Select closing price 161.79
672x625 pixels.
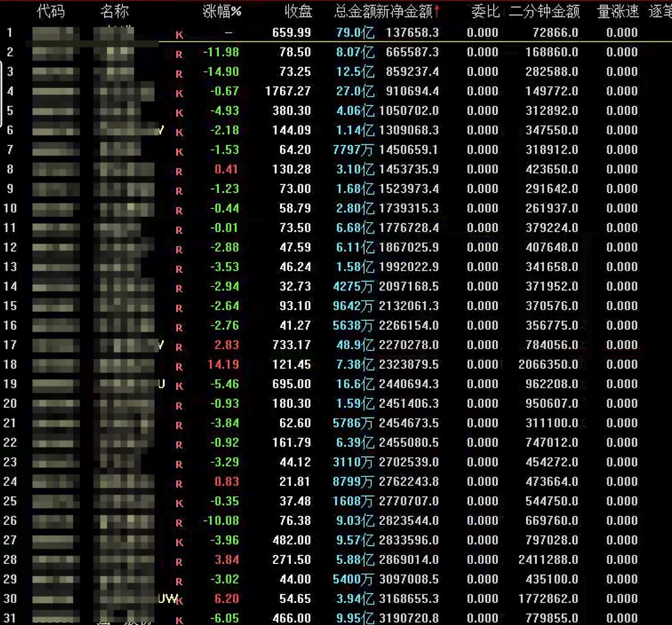(x=291, y=442)
